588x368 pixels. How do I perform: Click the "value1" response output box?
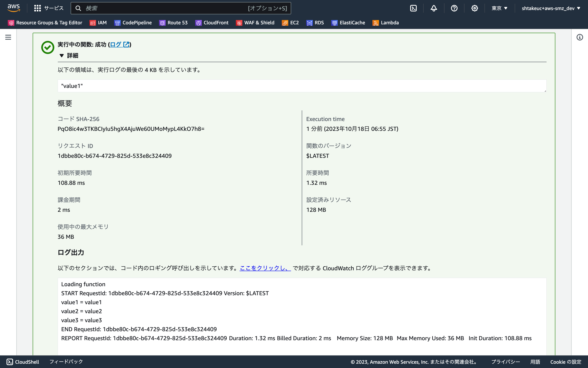tap(302, 86)
